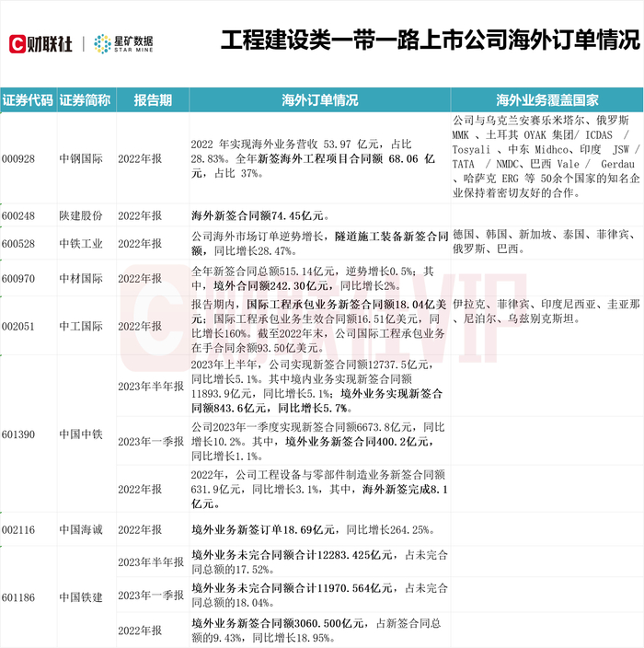Click company name 中铁工业

[x=81, y=244]
